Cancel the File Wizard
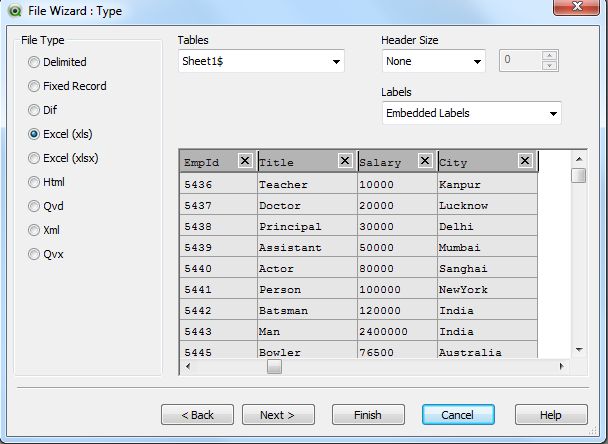608x444 pixels. point(458,415)
